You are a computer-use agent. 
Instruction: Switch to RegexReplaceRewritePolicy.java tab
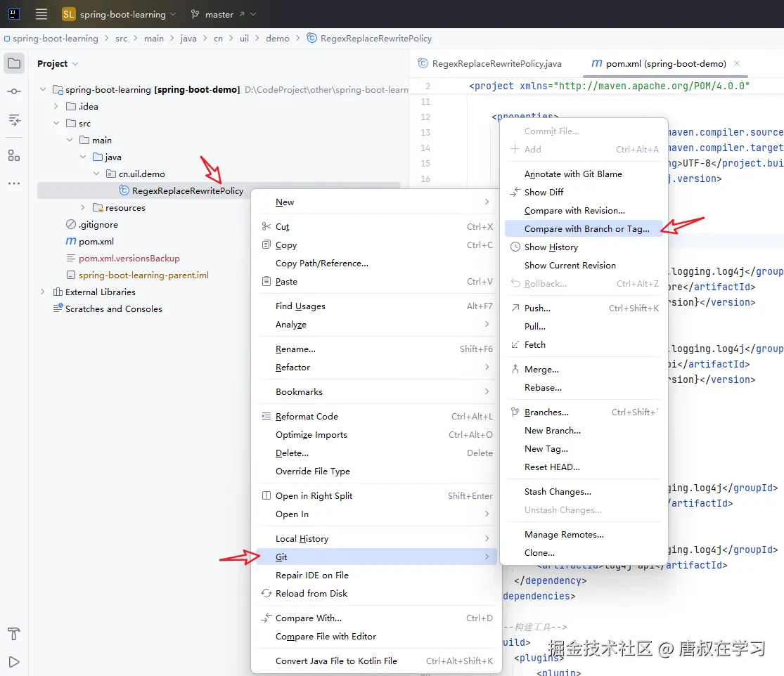tap(490, 63)
